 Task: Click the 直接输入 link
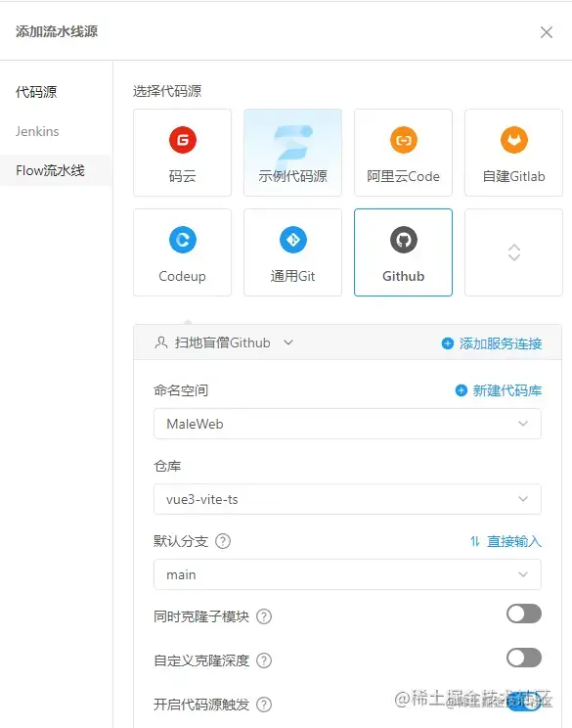pyautogui.click(x=514, y=541)
